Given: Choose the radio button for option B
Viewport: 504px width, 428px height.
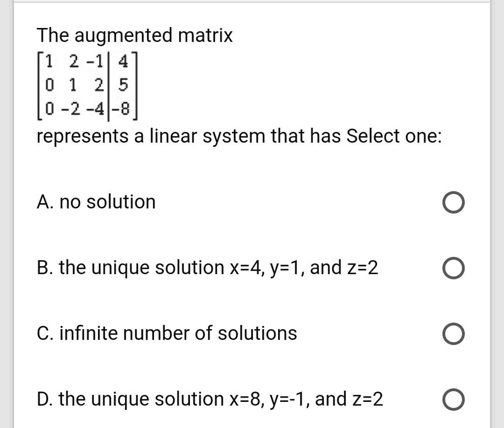Looking at the screenshot, I should 452,269.
